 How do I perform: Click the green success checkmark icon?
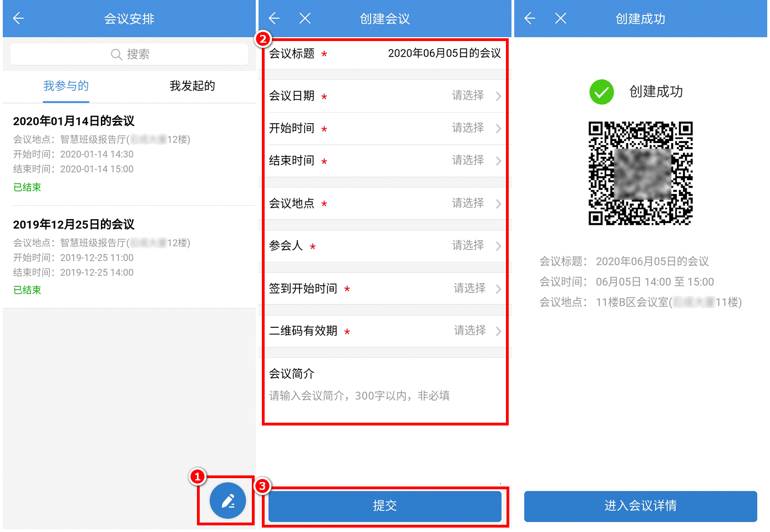[601, 92]
